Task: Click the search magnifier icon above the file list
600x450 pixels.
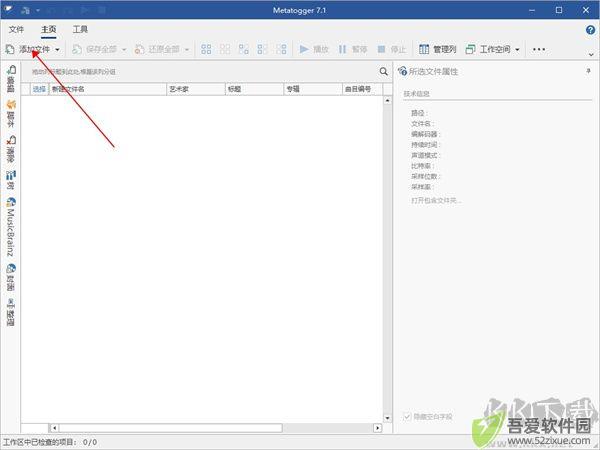Action: 383,71
